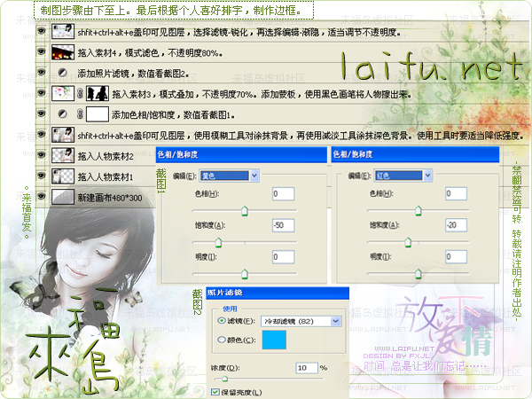Screen dimensions: 532x399
Task: Click hue value field in red dialog
Action: pyautogui.click(x=456, y=193)
